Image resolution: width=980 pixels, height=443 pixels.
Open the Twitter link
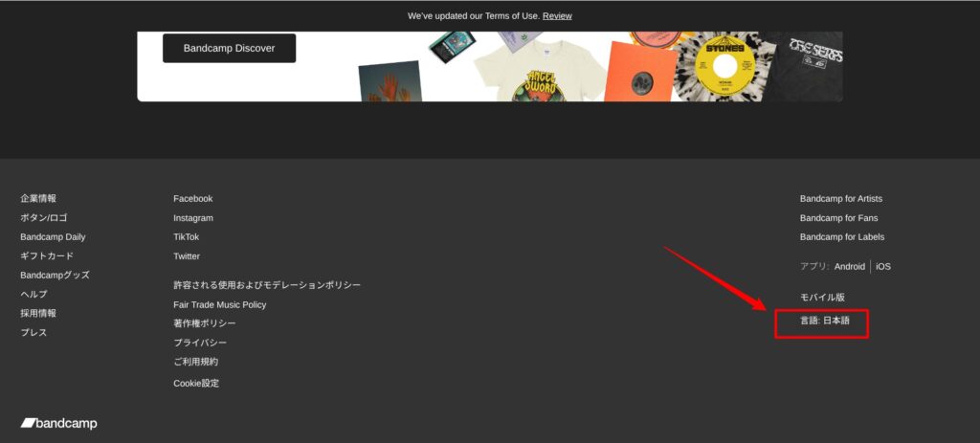tap(187, 256)
